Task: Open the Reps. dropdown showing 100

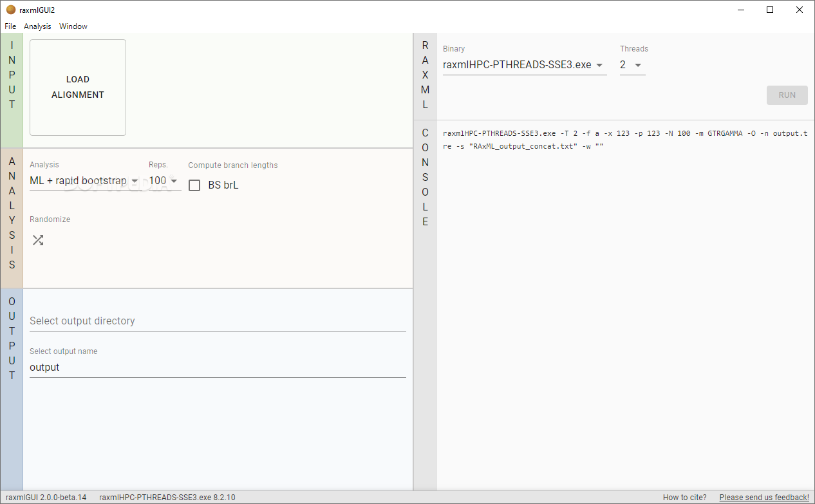Action: pos(165,181)
